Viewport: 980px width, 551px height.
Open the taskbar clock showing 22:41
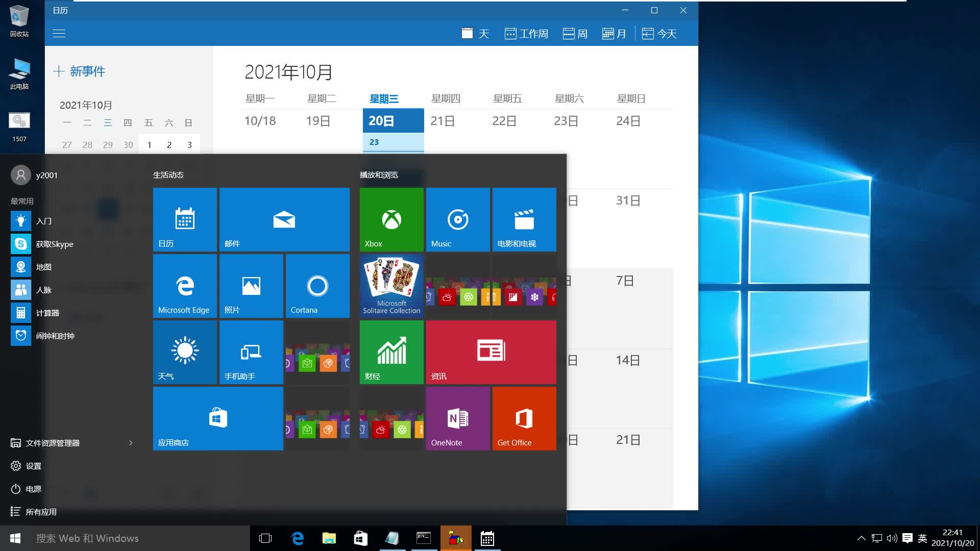(952, 538)
